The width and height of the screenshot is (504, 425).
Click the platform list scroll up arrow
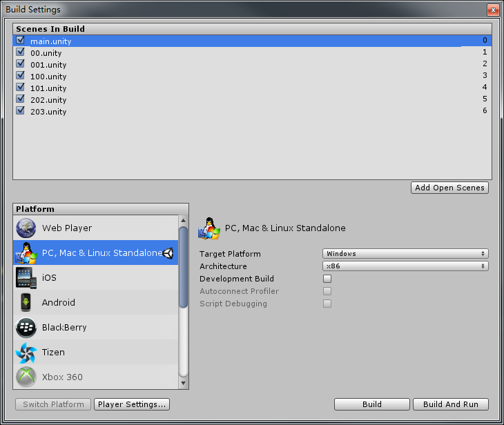183,220
